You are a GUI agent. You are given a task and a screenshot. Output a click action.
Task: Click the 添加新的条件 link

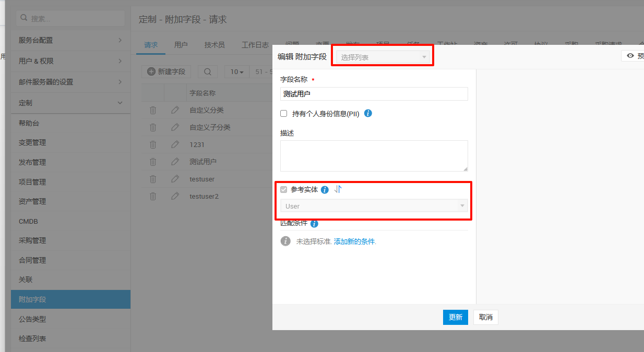[x=354, y=241]
